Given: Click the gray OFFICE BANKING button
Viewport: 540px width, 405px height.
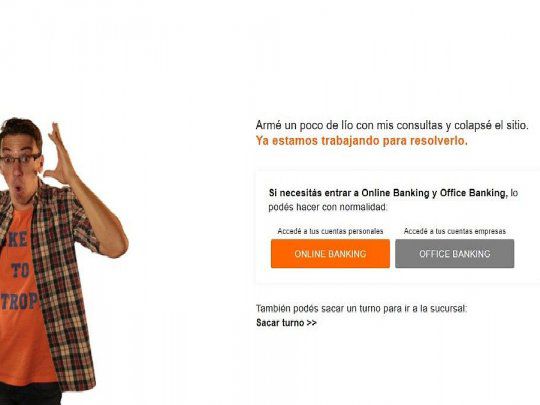Looking at the screenshot, I should coord(455,254).
